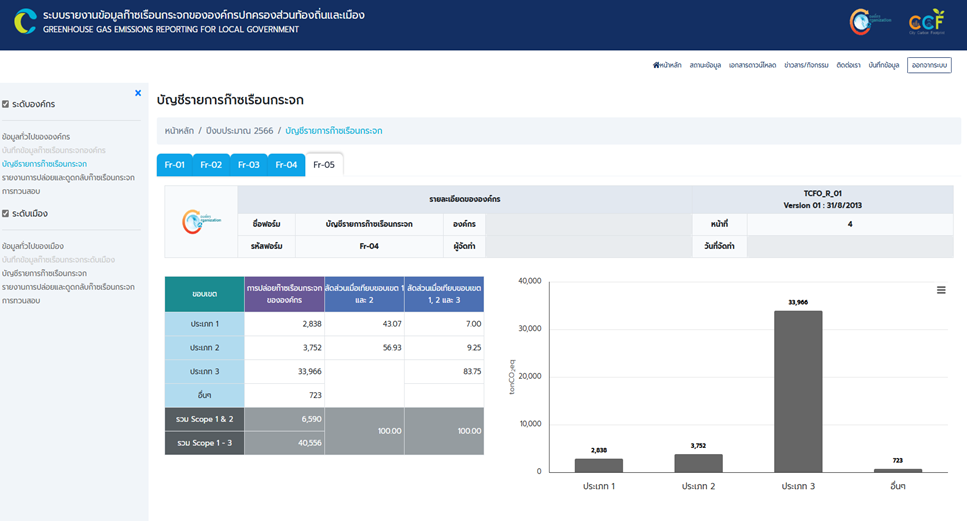Screen dimensions: 967x521
Task: Click the Carbon Footprint Organization logo in header
Action: pyautogui.click(x=866, y=22)
